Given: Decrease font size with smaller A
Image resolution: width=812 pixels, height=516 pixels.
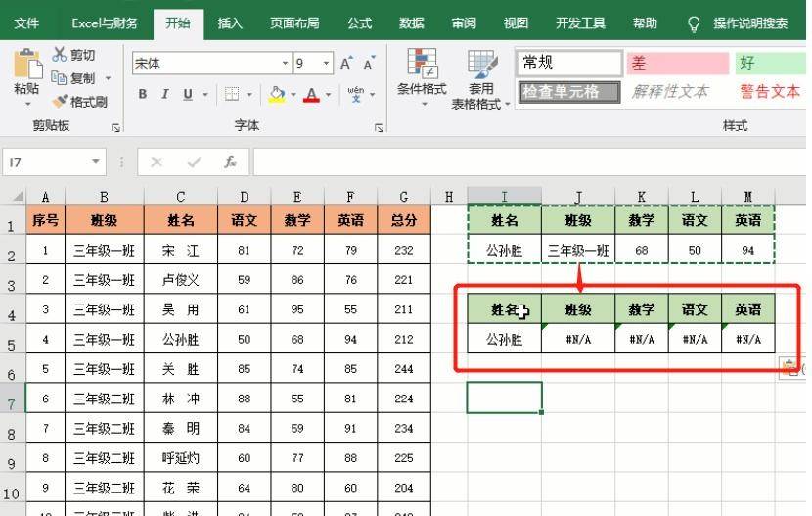Looking at the screenshot, I should (369, 64).
